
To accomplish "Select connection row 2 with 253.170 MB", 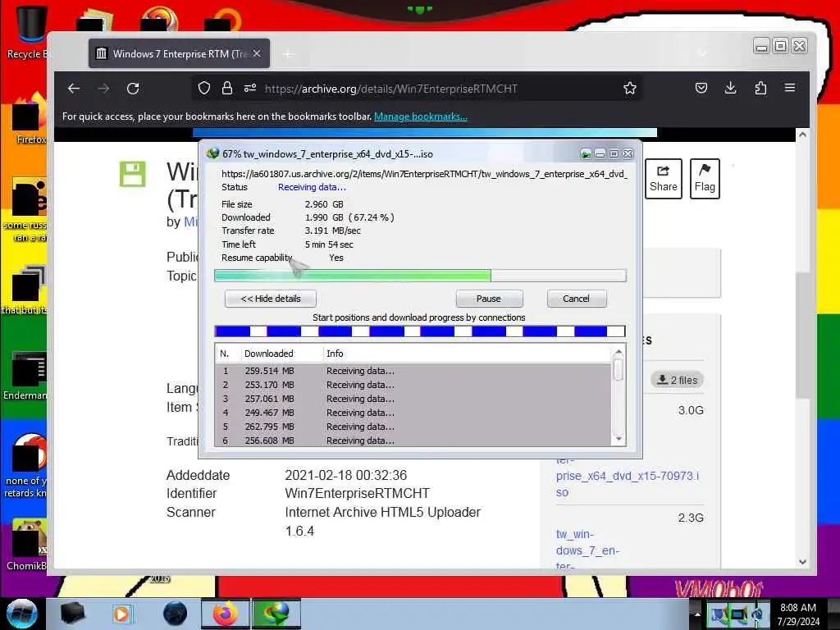I will click(413, 385).
